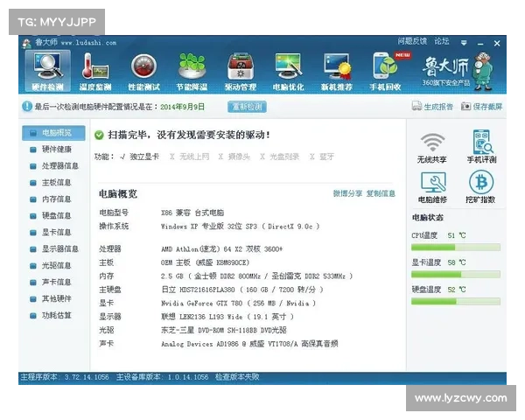Click the Windows XP 专业版 OS value

(x=240, y=227)
